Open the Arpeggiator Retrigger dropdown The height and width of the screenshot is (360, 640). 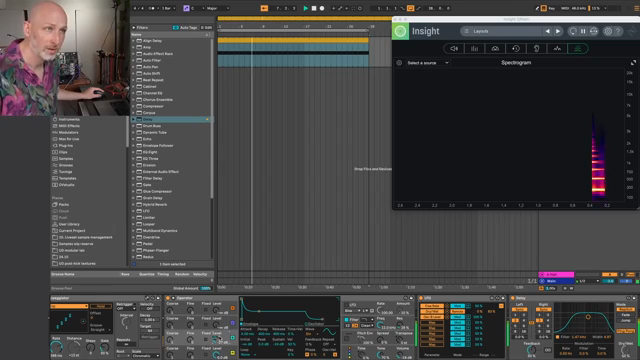click(x=126, y=309)
